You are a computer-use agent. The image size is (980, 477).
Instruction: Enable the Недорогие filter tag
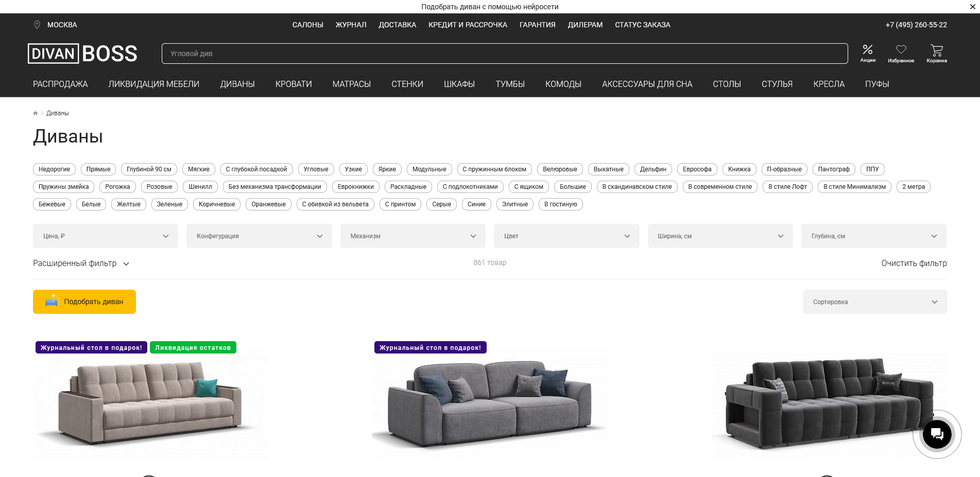pos(54,169)
